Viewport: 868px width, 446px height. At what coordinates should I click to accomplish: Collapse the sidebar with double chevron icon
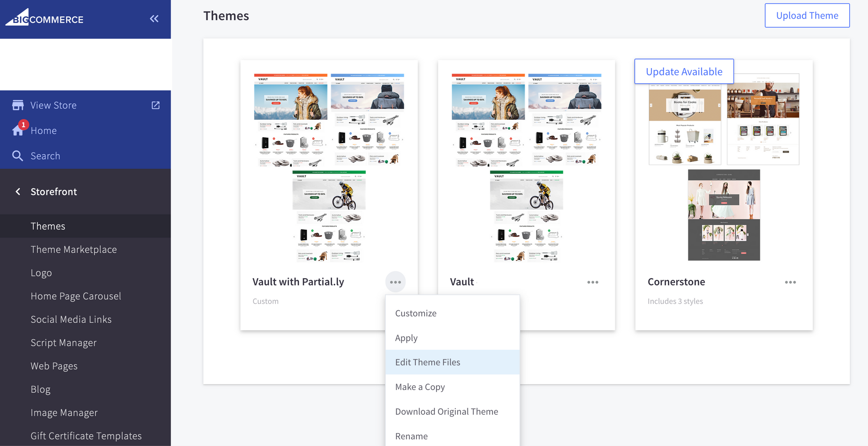154,19
